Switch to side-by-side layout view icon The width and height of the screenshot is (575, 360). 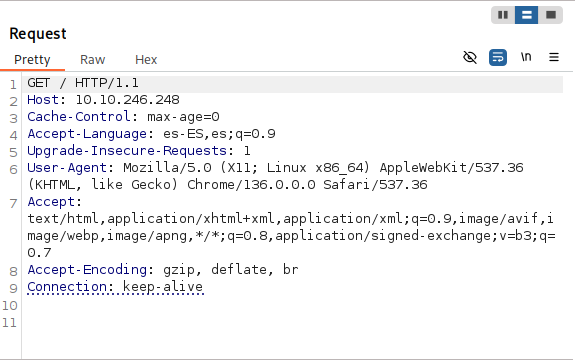(x=503, y=15)
